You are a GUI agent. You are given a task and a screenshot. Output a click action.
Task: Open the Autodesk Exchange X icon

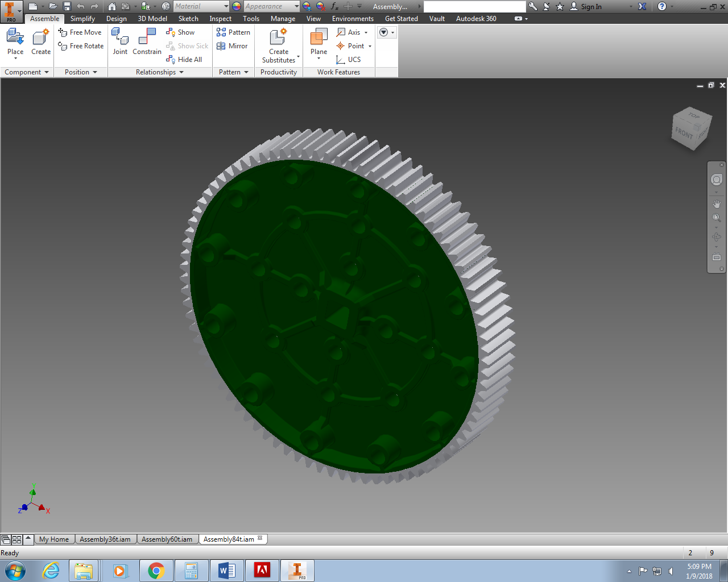(642, 6)
